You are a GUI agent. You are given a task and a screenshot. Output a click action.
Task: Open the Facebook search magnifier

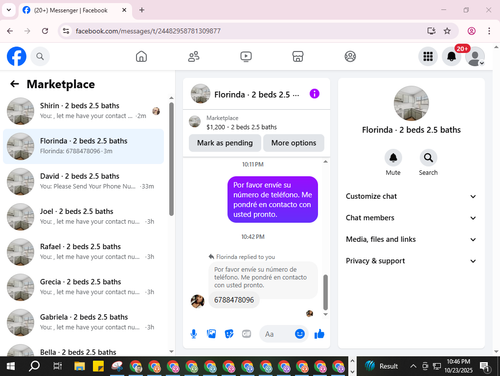tap(40, 56)
